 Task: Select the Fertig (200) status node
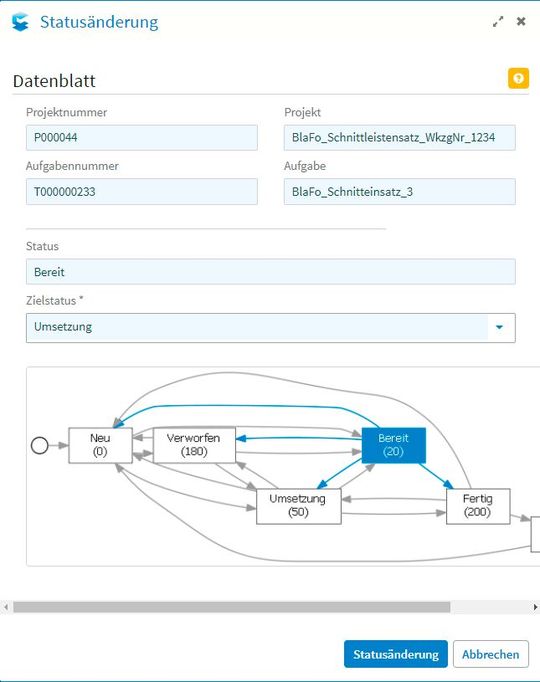tap(478, 506)
